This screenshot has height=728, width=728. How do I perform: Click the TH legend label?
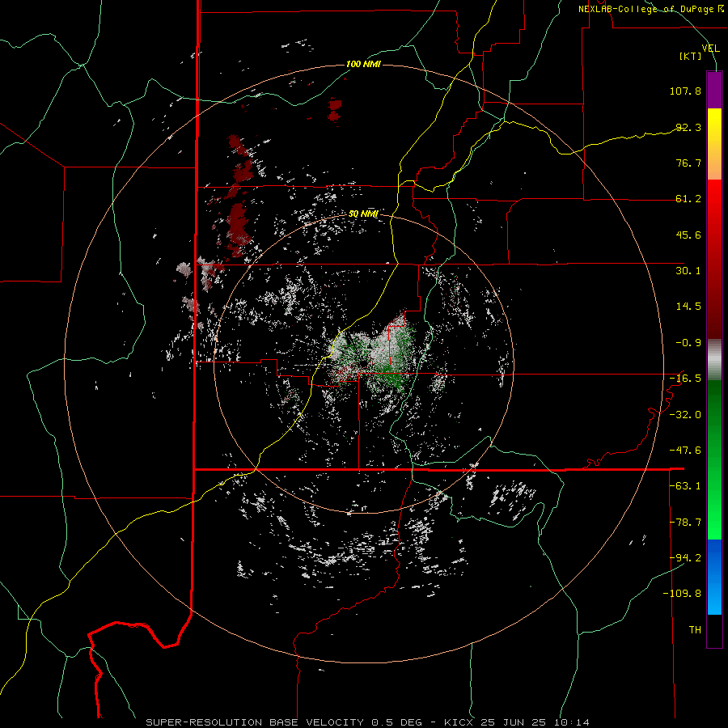point(695,630)
